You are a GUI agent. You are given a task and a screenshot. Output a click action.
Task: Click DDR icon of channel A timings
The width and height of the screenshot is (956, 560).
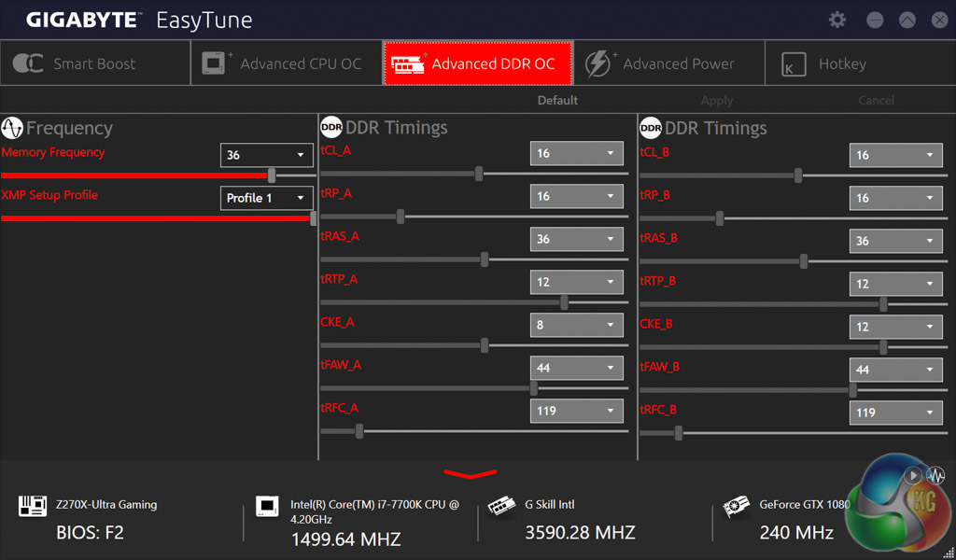pyautogui.click(x=331, y=127)
